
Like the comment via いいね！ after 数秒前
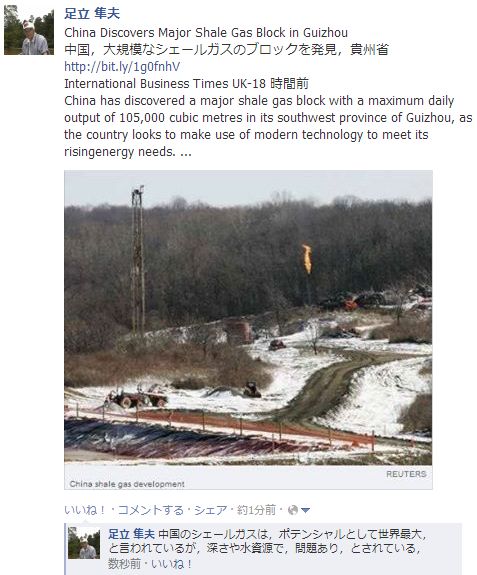pyautogui.click(x=172, y=564)
